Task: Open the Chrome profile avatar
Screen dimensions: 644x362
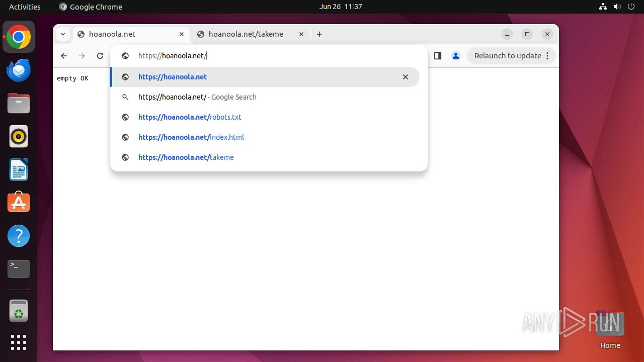Action: pyautogui.click(x=456, y=56)
